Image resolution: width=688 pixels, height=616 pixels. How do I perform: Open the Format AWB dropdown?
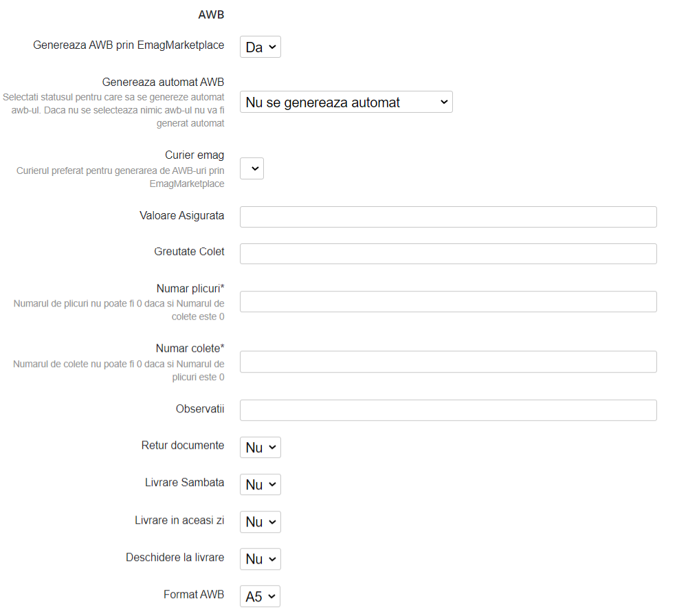coord(259,595)
